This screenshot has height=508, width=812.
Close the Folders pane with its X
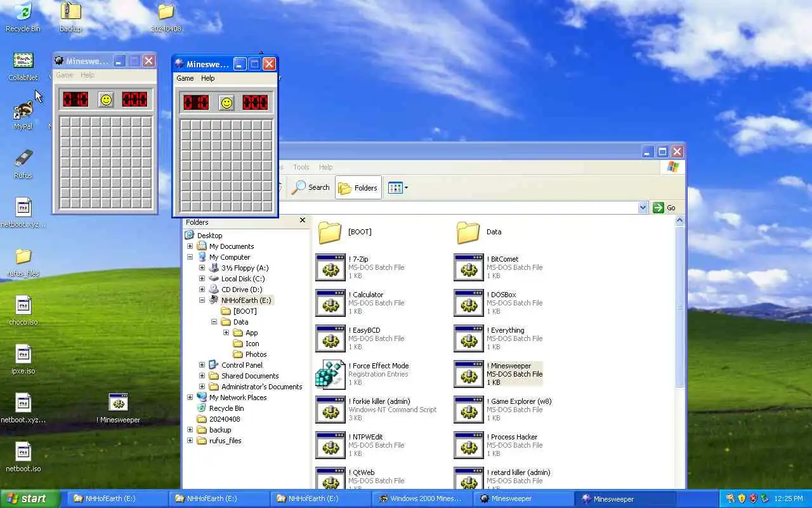tap(303, 220)
